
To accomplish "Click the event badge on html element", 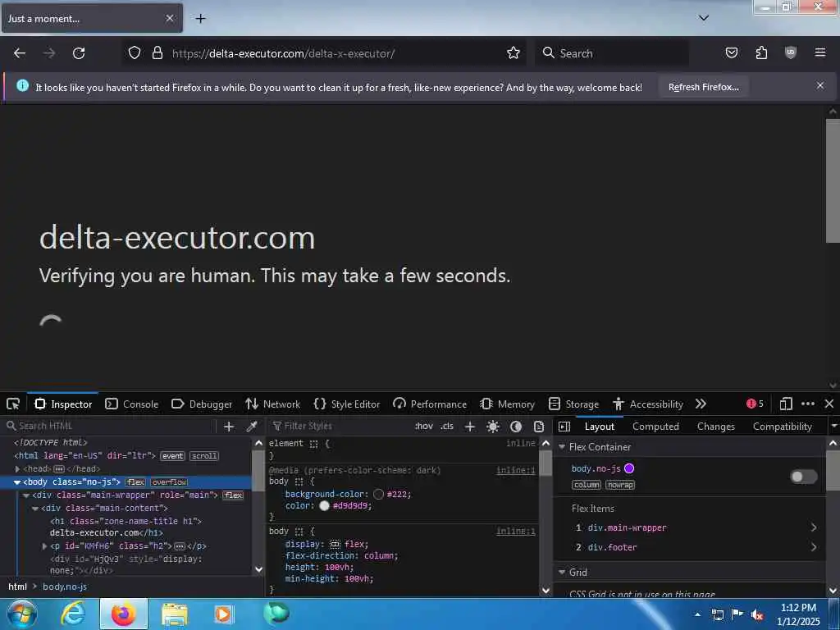I will [x=172, y=456].
